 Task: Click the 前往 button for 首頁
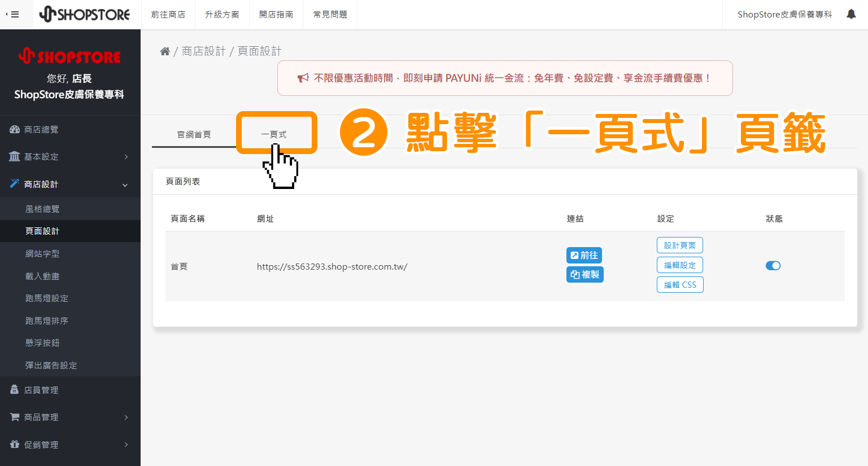pos(584,256)
